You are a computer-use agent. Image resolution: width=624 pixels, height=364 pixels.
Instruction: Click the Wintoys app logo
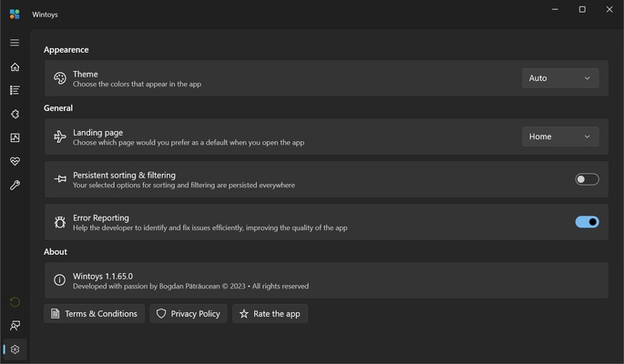tap(15, 15)
